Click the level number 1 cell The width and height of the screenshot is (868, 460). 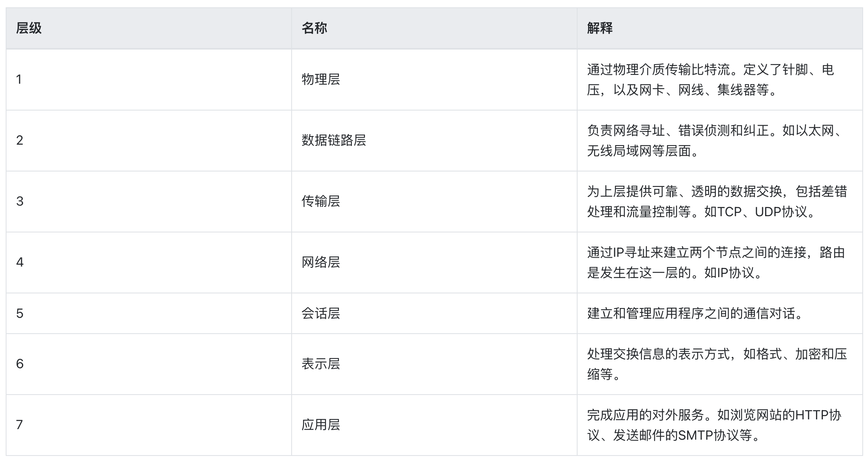click(19, 79)
